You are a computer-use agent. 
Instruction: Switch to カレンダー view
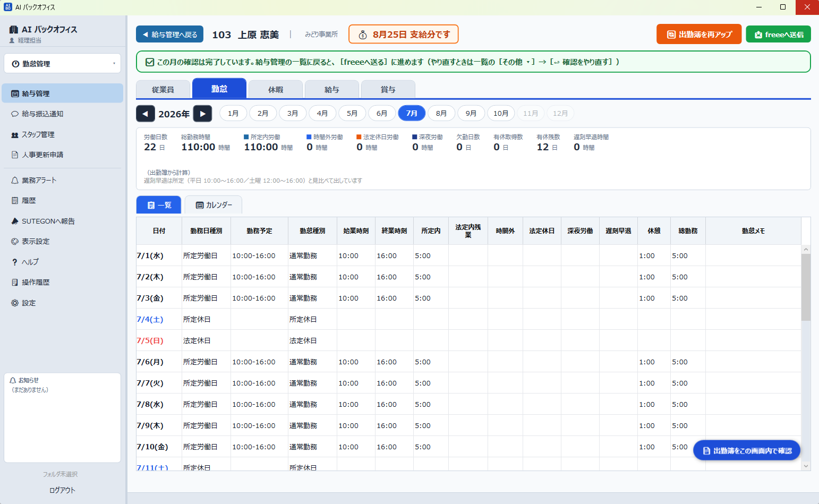point(214,205)
